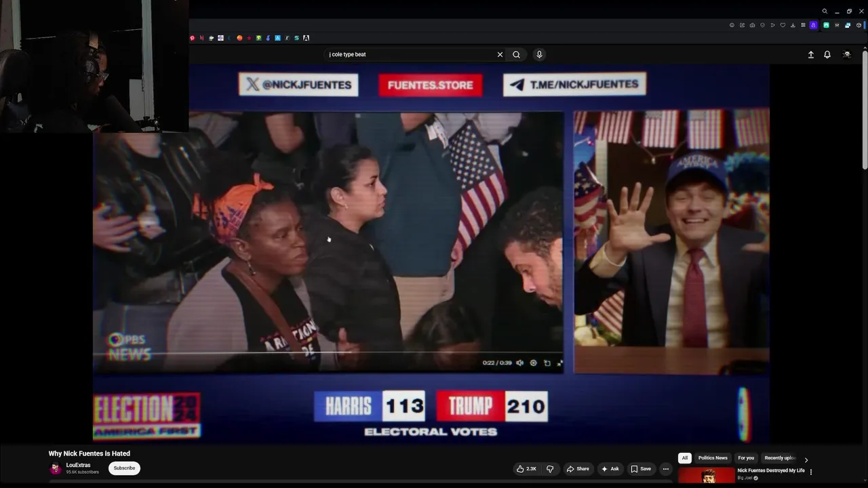Click the Ask button under the video
This screenshot has height=488, width=868.
[610, 468]
